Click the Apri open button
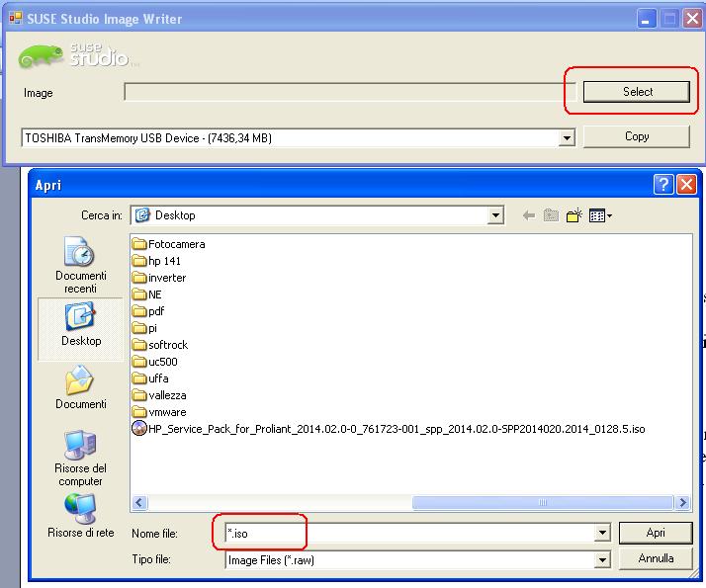706x588 pixels. (656, 533)
